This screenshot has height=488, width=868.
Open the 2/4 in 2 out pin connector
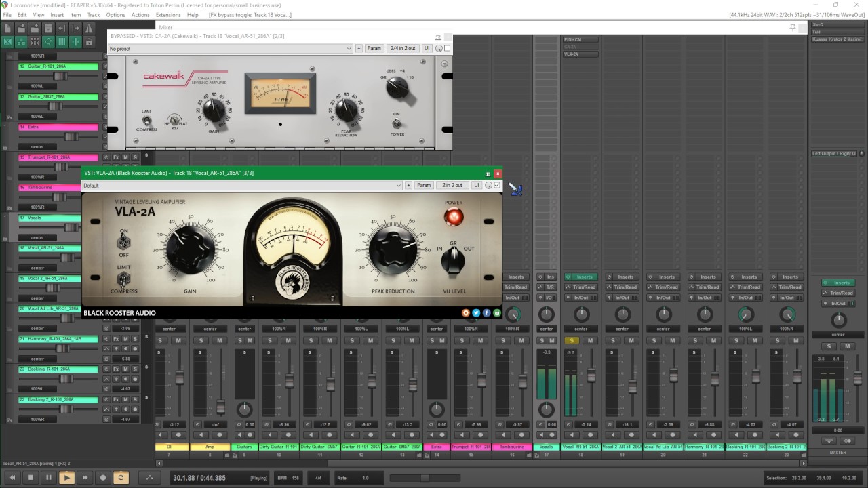[402, 49]
